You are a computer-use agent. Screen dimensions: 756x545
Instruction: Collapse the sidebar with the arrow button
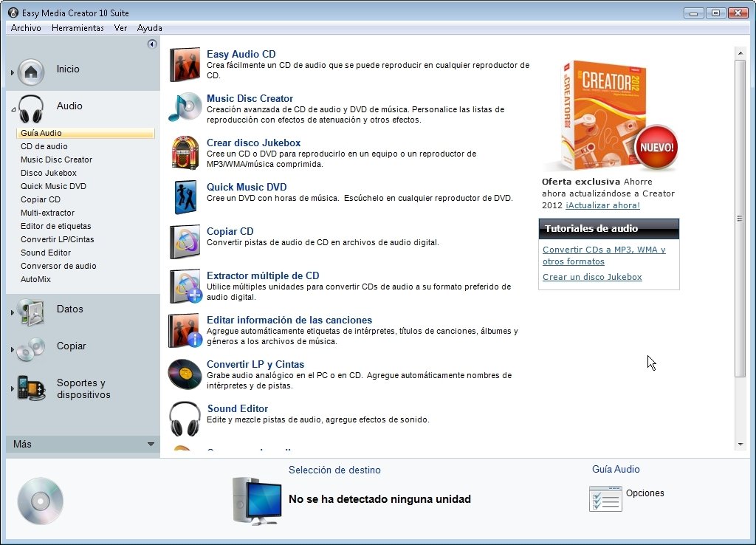tap(152, 44)
